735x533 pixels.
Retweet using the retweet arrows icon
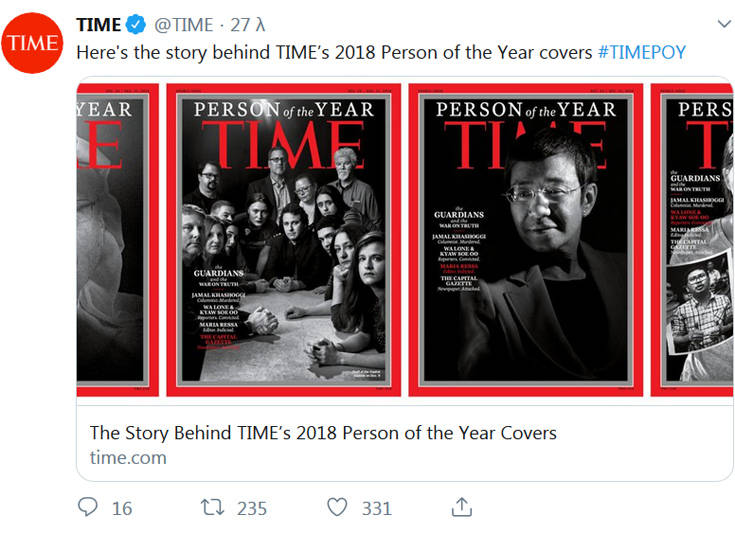click(211, 508)
